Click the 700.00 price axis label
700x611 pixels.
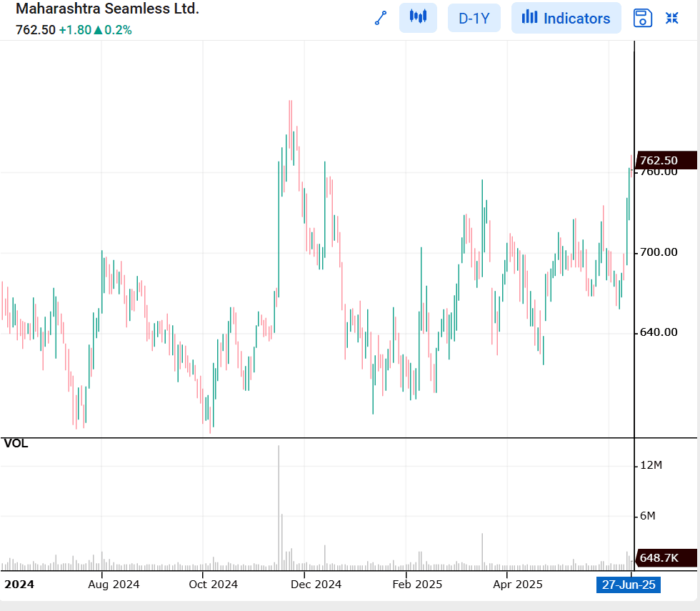pos(659,252)
